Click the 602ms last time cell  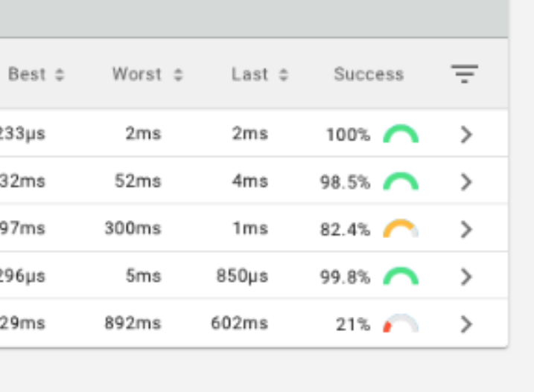click(240, 323)
